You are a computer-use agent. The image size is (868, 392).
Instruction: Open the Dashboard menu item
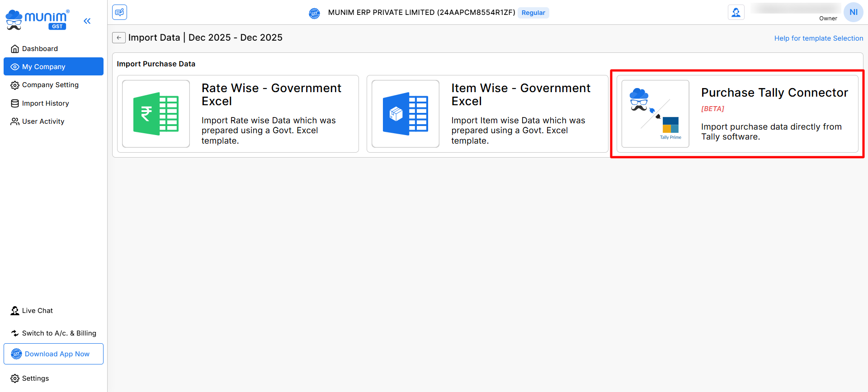[40, 49]
